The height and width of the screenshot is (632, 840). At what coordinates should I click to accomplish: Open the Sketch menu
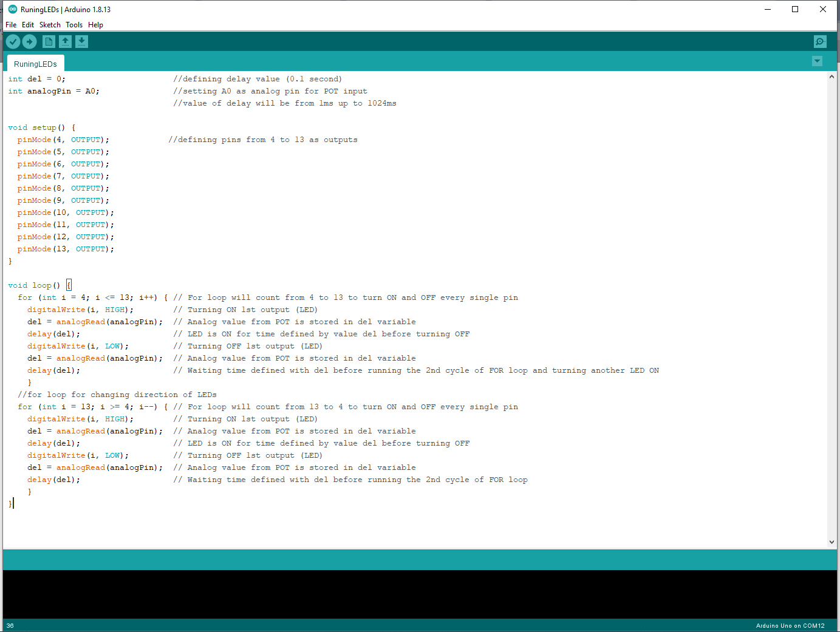click(50, 25)
